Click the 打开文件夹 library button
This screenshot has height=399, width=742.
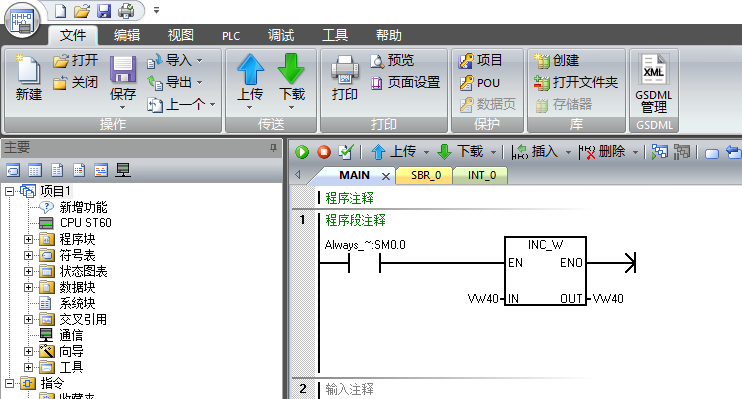pos(576,82)
